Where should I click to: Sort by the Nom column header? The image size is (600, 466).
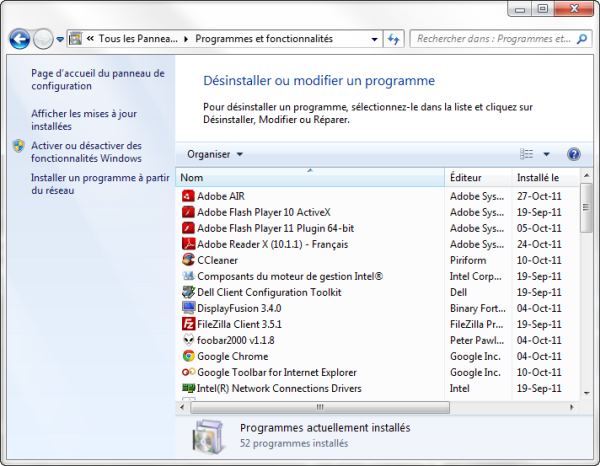tap(310, 178)
